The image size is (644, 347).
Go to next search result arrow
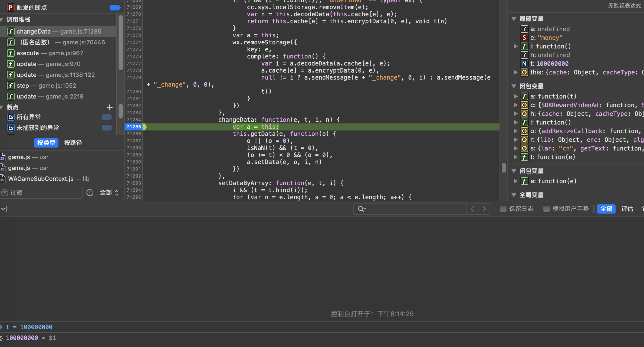484,209
